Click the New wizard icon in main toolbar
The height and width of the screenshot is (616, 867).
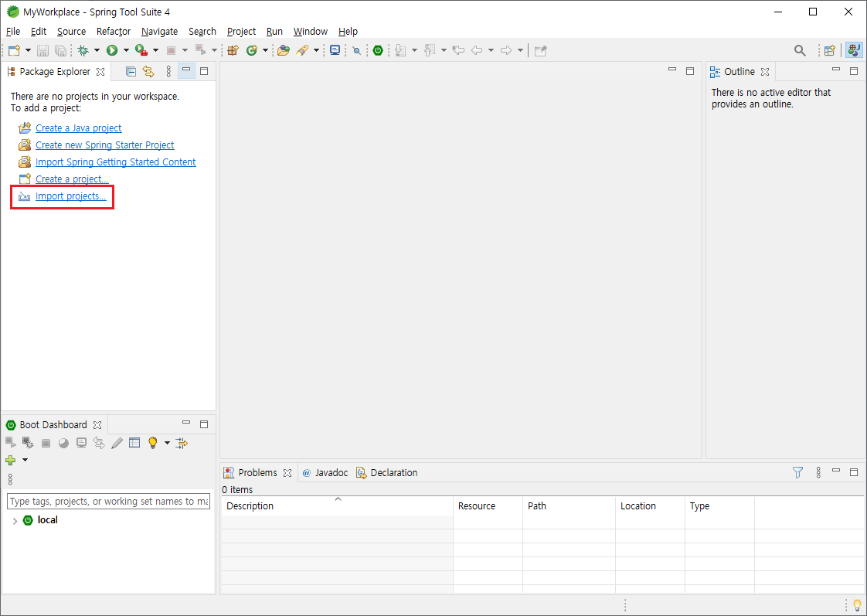pyautogui.click(x=15, y=50)
